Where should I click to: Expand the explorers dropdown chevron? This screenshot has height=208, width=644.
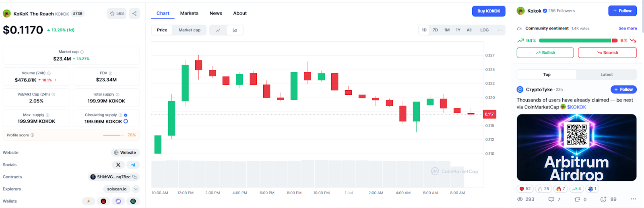point(136,189)
